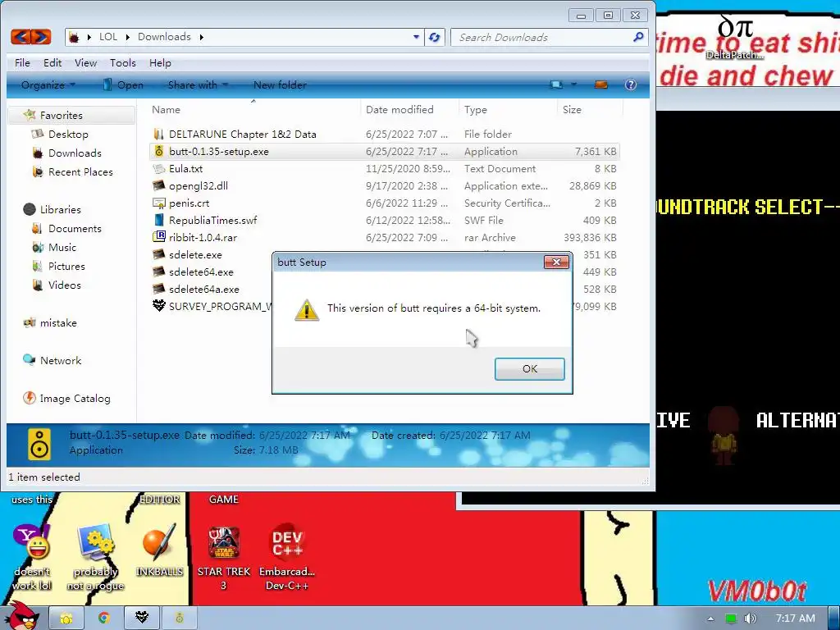Open the address bar history dropdown
Screen dimensions: 840x630
coord(416,37)
